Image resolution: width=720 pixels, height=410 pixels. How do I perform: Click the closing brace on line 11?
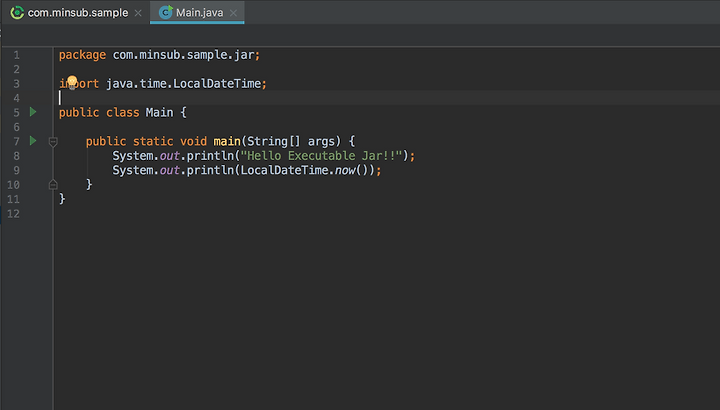[62, 199]
